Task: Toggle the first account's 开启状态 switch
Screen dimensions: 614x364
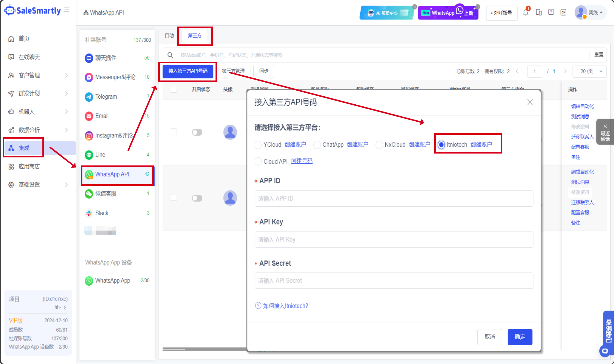Action: tap(197, 132)
